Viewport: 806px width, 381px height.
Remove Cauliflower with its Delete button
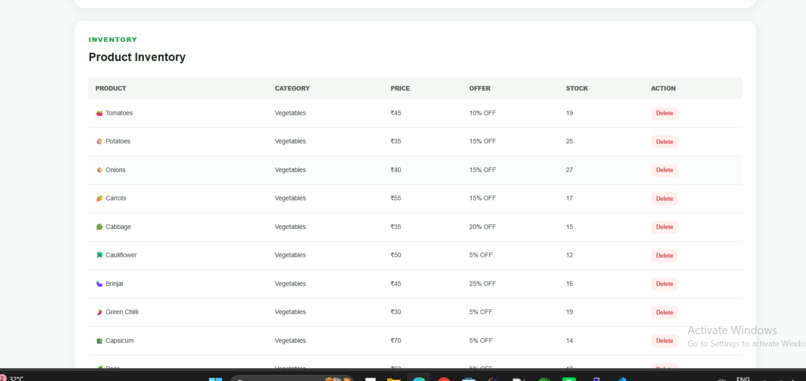click(x=664, y=256)
